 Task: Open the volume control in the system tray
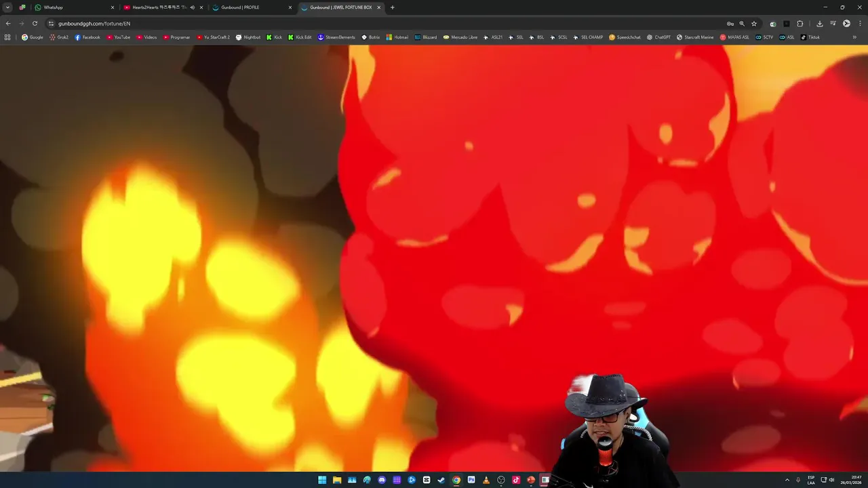tap(831, 480)
